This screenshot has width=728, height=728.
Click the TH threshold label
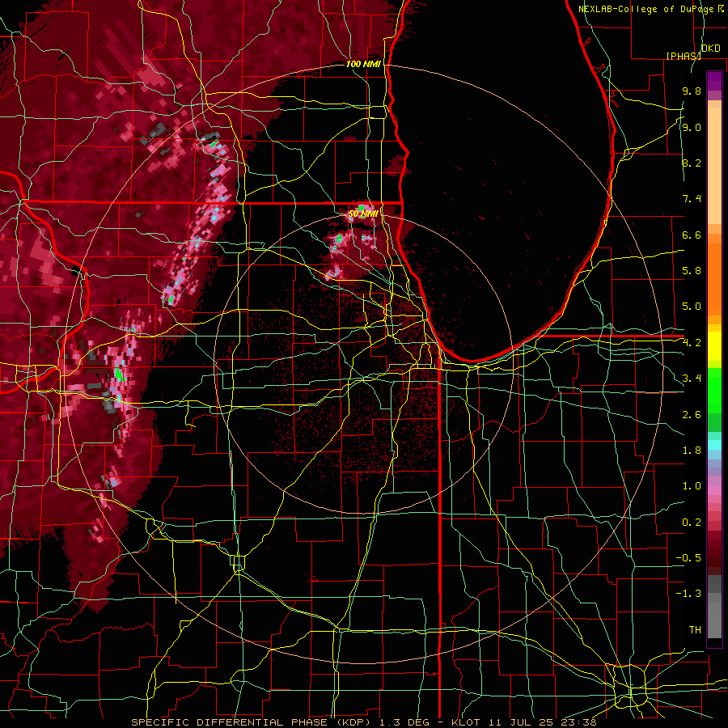695,630
